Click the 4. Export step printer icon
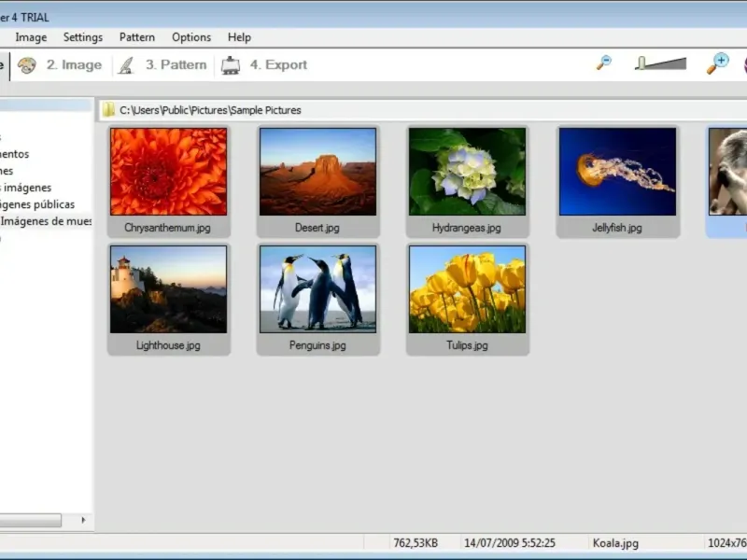 coord(231,65)
